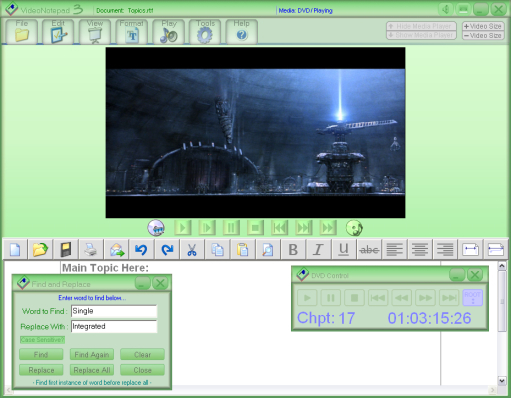
Task: Open the Tools menu
Action: (x=205, y=31)
